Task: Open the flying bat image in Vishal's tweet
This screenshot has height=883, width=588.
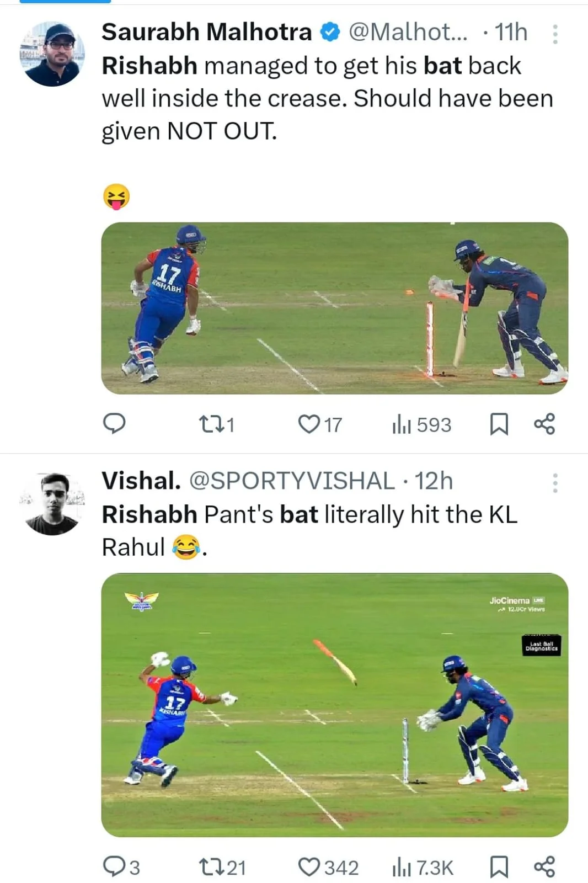Action: 334,705
